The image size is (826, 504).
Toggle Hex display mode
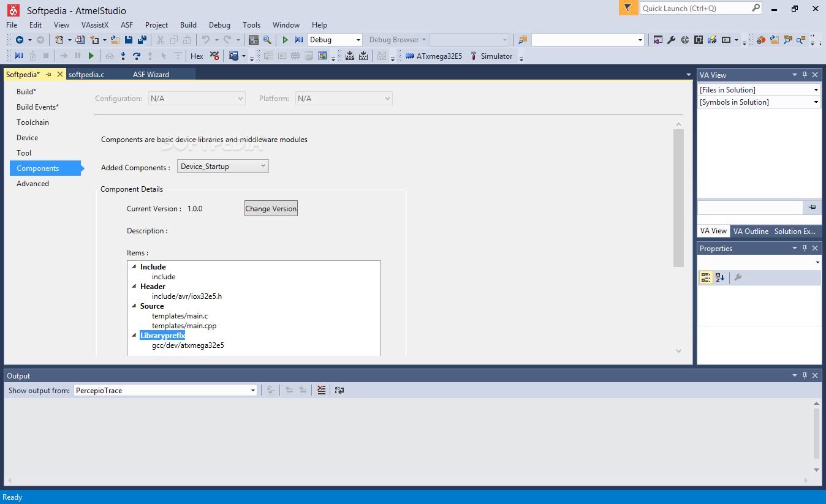pyautogui.click(x=197, y=56)
